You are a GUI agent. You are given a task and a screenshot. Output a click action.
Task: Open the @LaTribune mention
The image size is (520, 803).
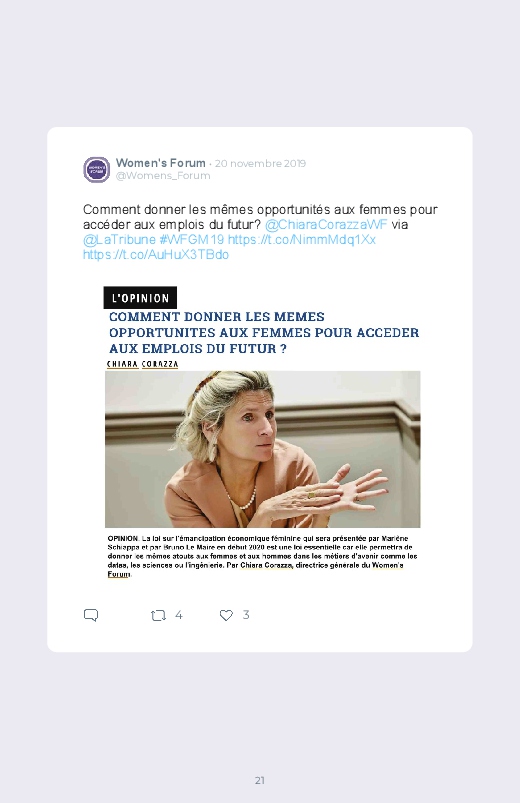click(x=119, y=239)
